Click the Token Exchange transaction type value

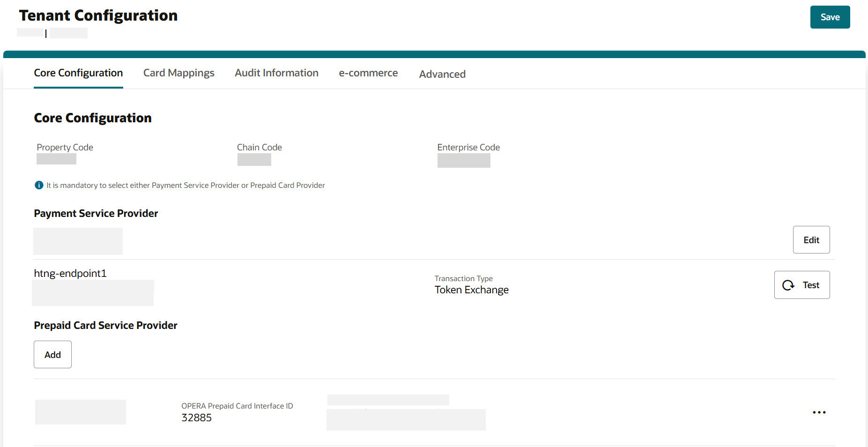click(x=471, y=290)
